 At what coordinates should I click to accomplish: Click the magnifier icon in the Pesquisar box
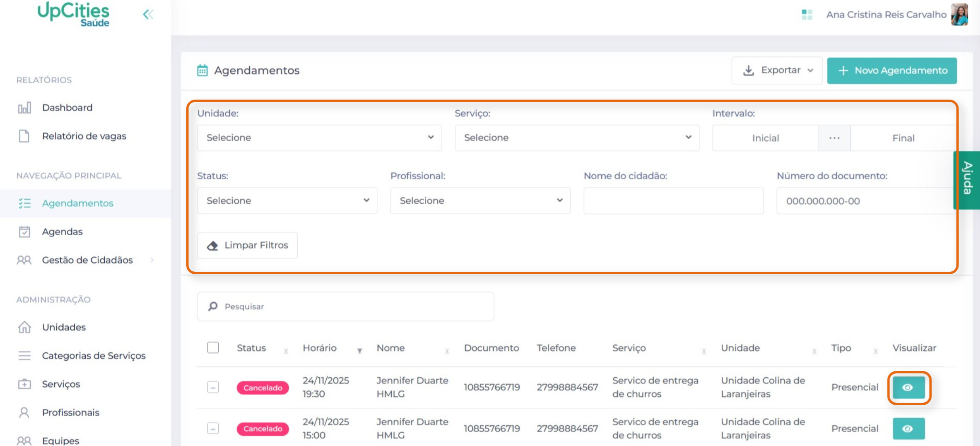click(x=213, y=306)
